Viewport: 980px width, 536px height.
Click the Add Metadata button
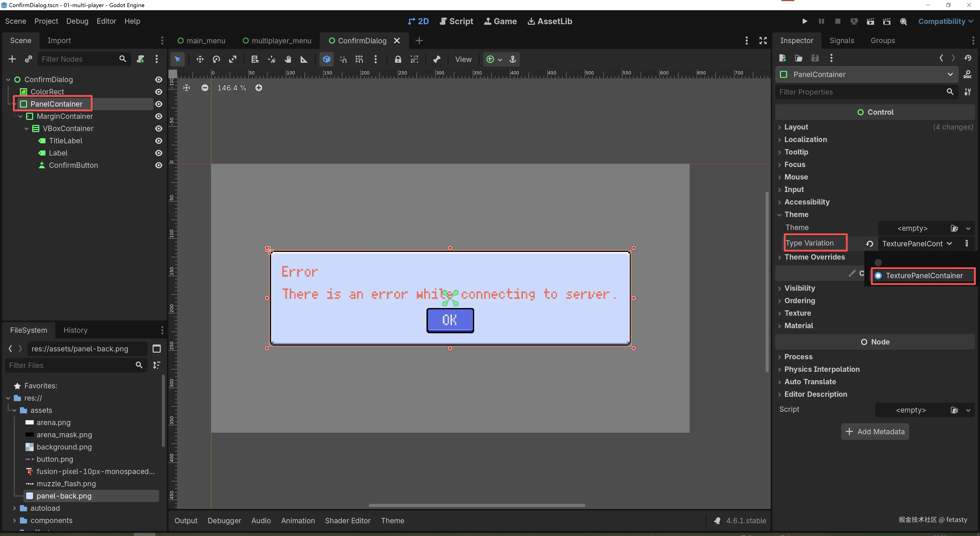point(875,431)
